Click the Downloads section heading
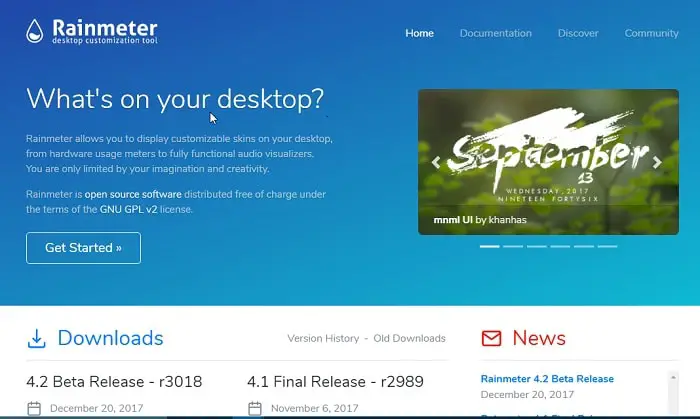The width and height of the screenshot is (700, 419). point(110,338)
